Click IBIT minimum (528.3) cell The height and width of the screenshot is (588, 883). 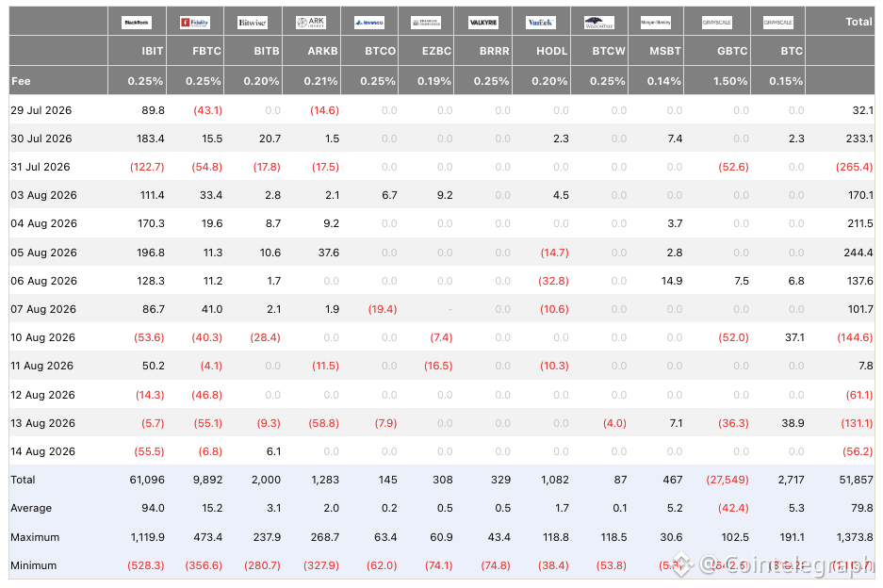(x=146, y=565)
